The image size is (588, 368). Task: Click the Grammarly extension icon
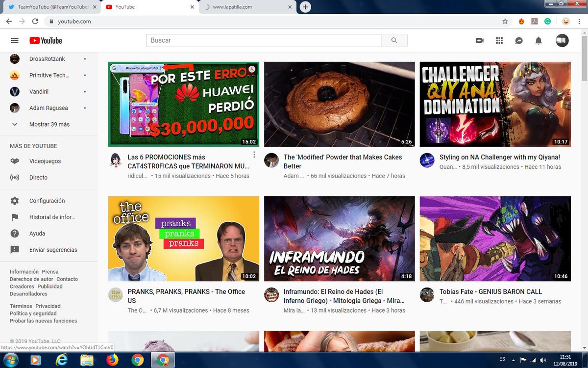click(547, 22)
